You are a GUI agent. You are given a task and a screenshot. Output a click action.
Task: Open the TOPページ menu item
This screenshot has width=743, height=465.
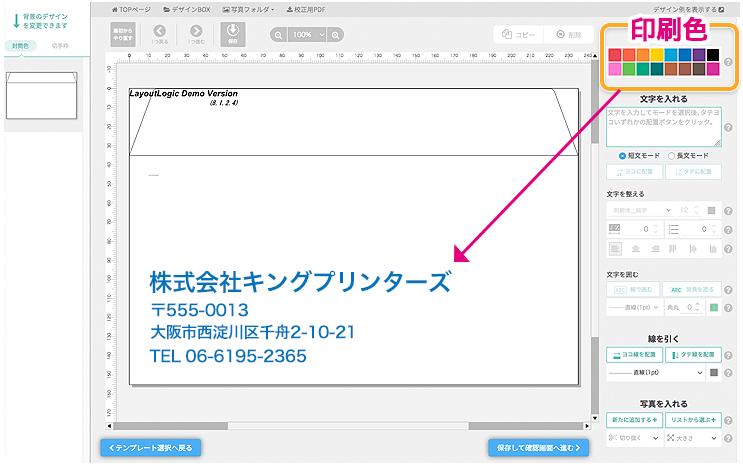click(x=137, y=8)
